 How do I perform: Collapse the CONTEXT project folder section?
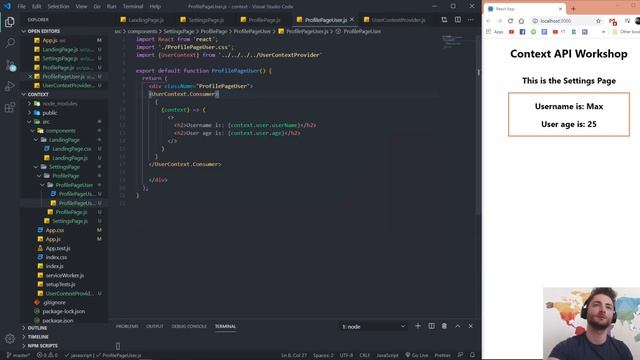[x=24, y=94]
